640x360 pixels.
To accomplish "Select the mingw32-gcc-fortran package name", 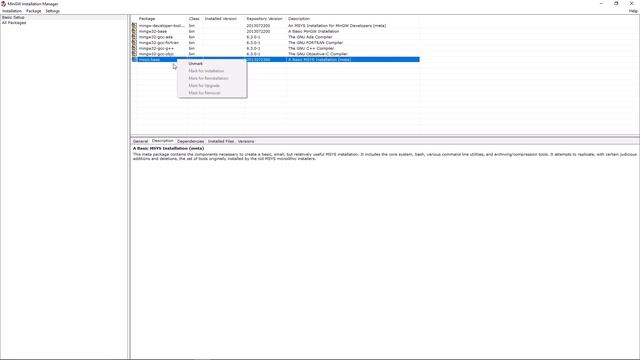I will (x=159, y=42).
